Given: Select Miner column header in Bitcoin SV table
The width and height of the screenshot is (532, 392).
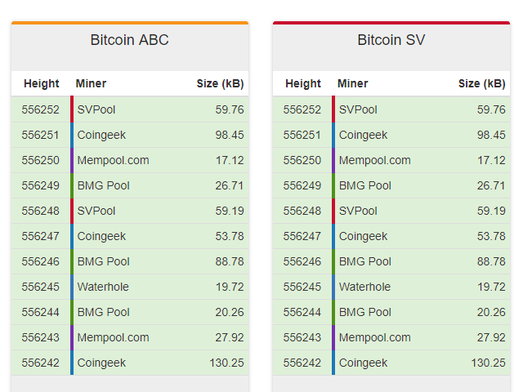Looking at the screenshot, I should pyautogui.click(x=353, y=83).
